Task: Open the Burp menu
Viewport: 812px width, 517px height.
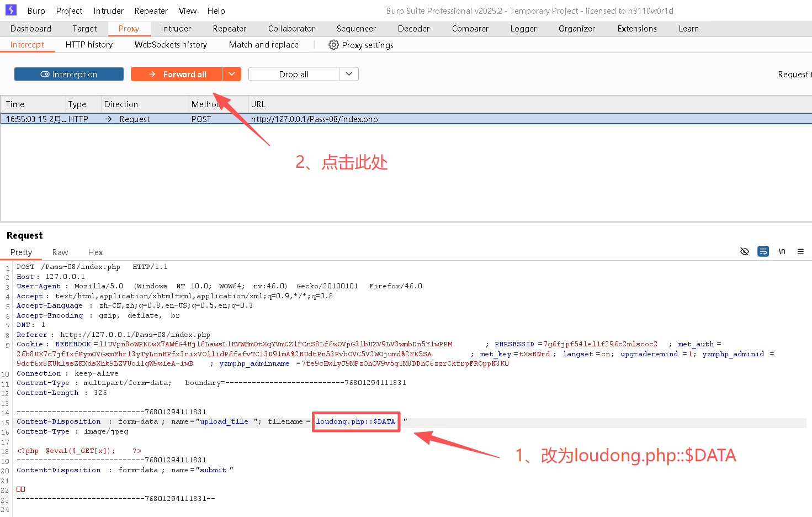Action: point(36,10)
